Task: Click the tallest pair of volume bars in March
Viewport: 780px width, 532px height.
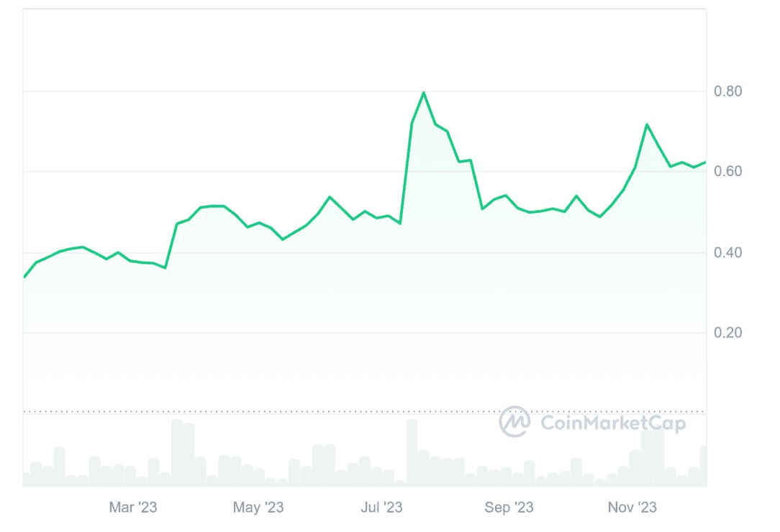Action: point(183,453)
